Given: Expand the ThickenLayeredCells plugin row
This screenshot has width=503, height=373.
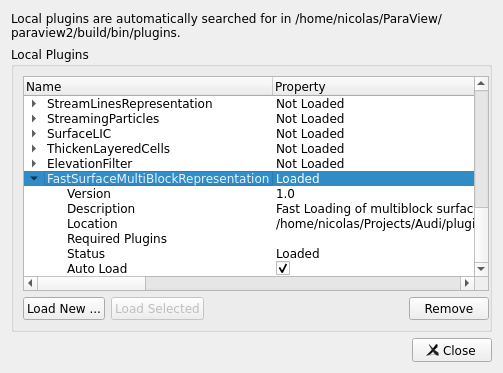Looking at the screenshot, I should (34, 149).
